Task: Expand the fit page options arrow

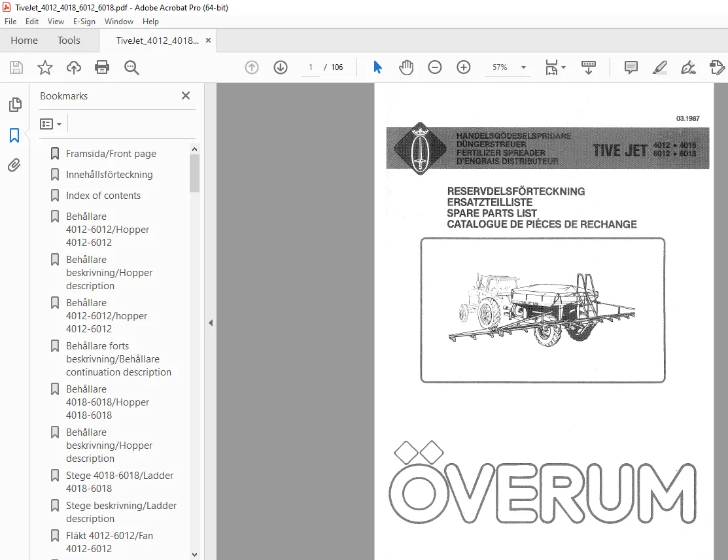Action: [x=564, y=68]
